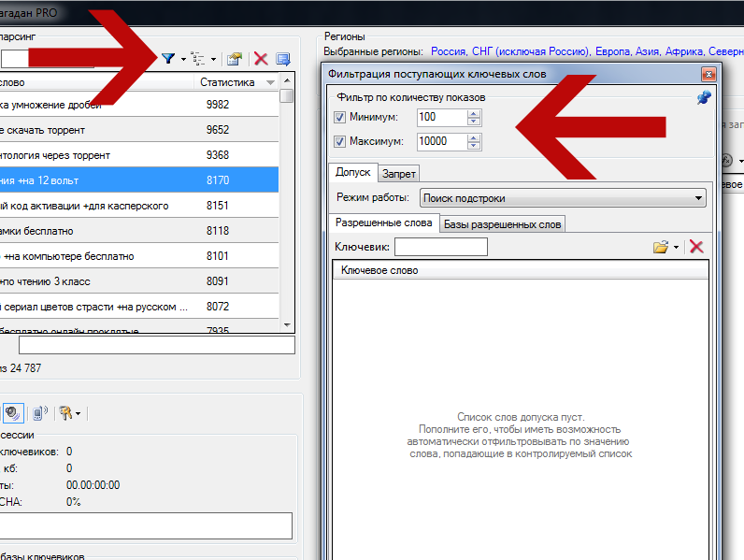The width and height of the screenshot is (744, 560).
Task: Open the funnel filter tool
Action: pyautogui.click(x=168, y=59)
